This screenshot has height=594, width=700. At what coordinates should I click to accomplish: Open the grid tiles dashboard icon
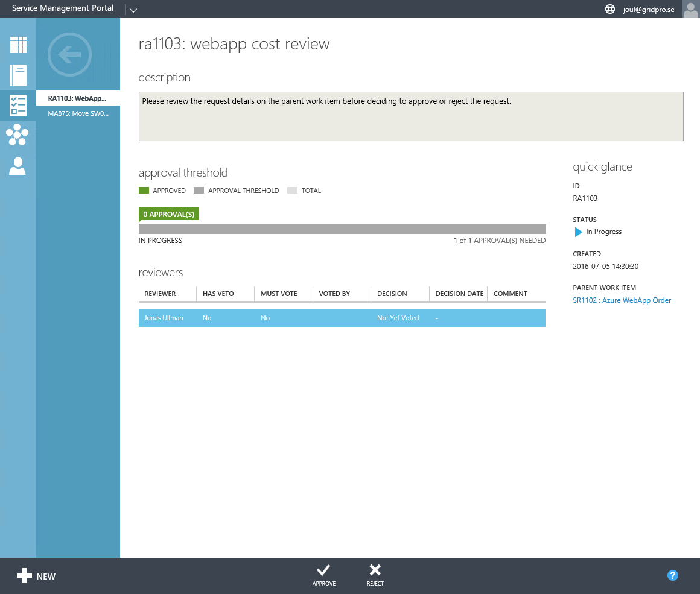pyautogui.click(x=18, y=45)
